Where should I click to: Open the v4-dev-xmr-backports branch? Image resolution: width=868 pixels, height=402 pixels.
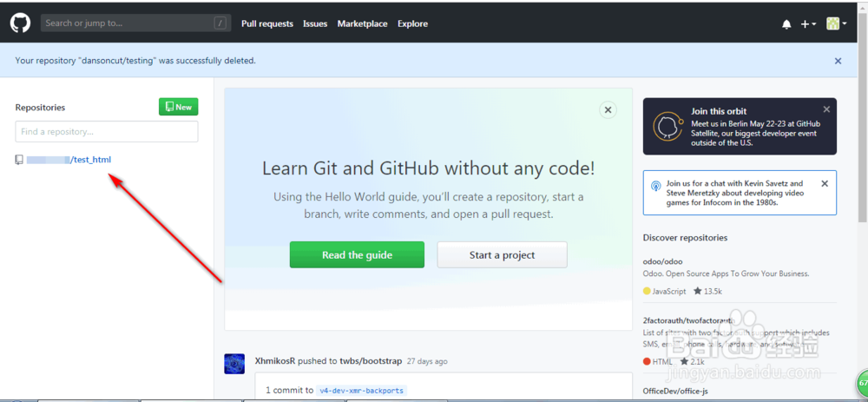coord(361,391)
